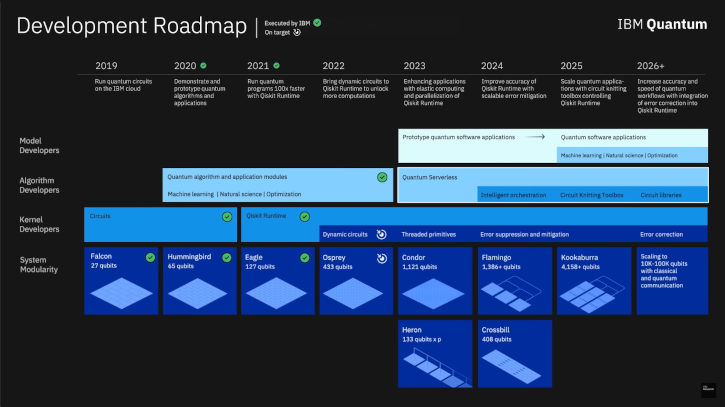The image size is (725, 407).
Task: Click the Circuit Knitting Toolbox segment
Action: pyautogui.click(x=592, y=195)
